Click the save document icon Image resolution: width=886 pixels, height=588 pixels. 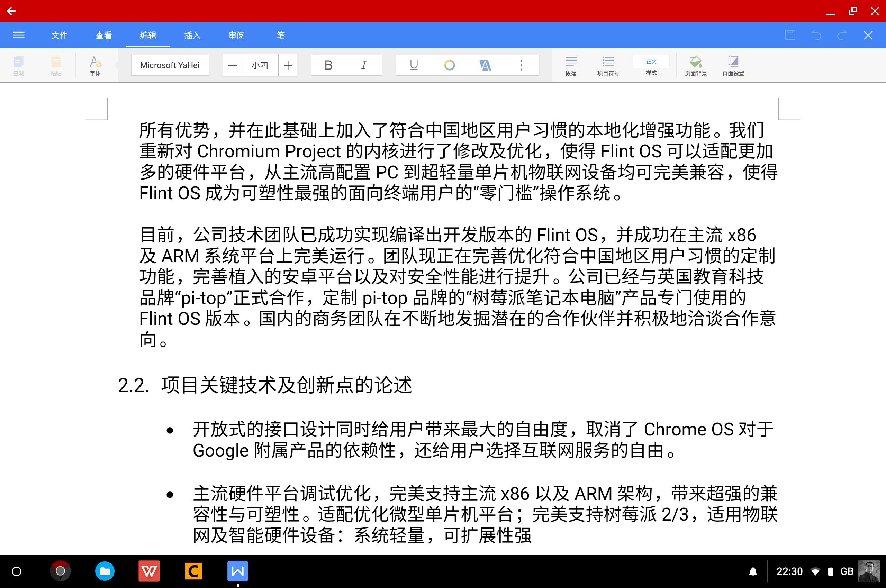(x=790, y=35)
